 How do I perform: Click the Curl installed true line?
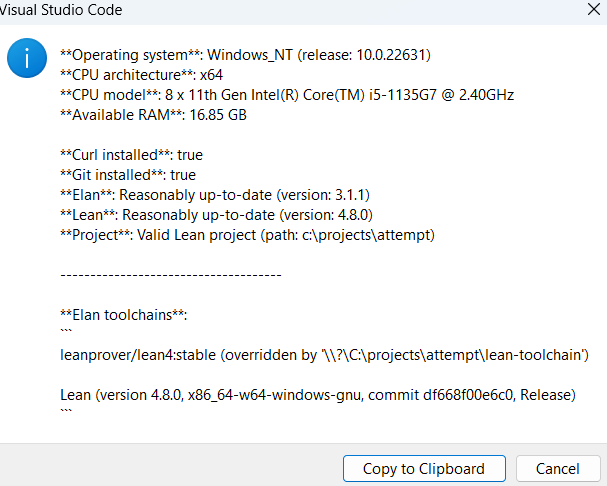coord(132,155)
